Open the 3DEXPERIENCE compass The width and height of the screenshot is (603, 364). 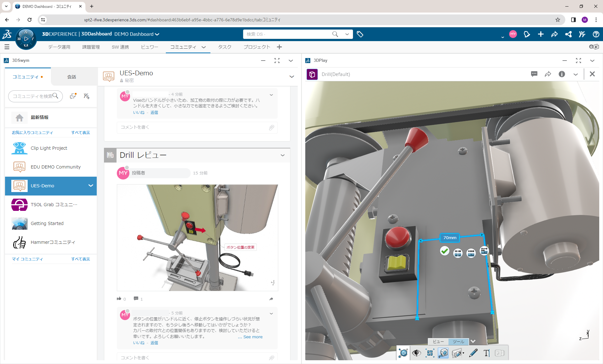pos(26,39)
